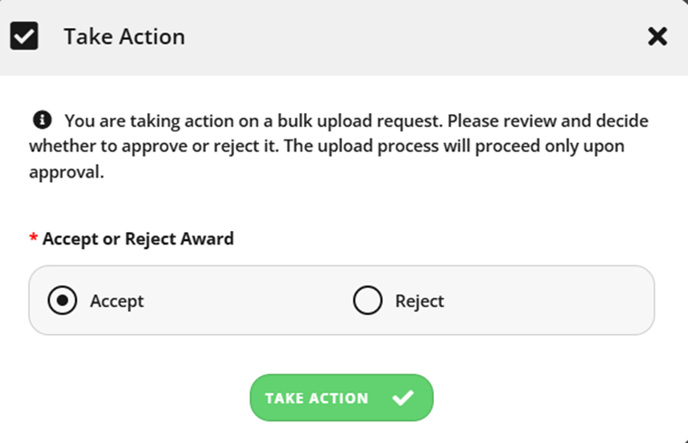Viewport: 688px width, 443px height.
Task: Click the Accept option label text
Action: [x=117, y=301]
